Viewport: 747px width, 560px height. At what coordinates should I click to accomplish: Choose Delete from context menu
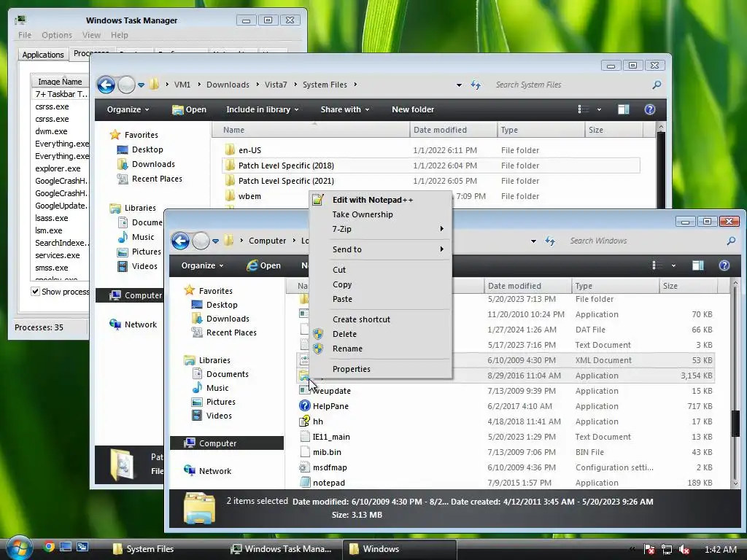(380, 334)
